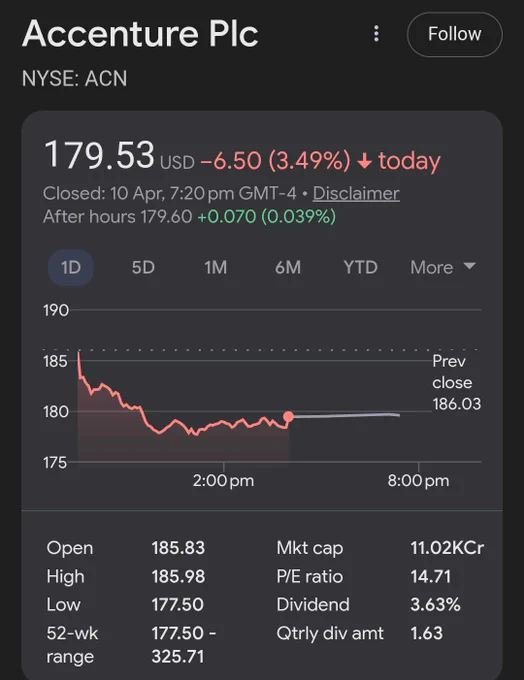Click the 8:00 pm time axis label
This screenshot has width=524, height=680.
(419, 481)
